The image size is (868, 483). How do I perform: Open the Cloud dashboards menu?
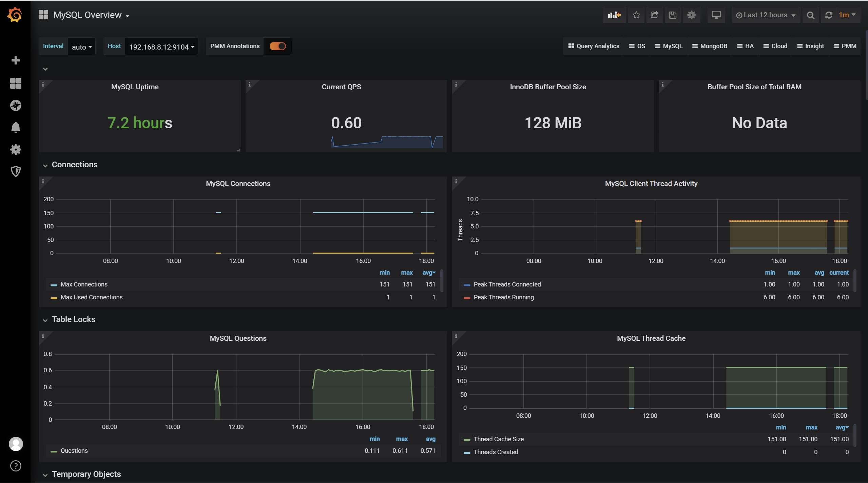click(775, 46)
